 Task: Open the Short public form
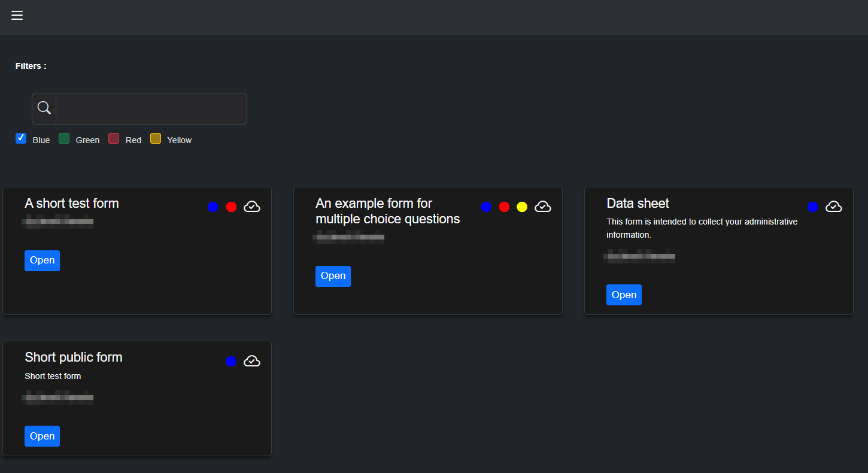click(x=42, y=436)
